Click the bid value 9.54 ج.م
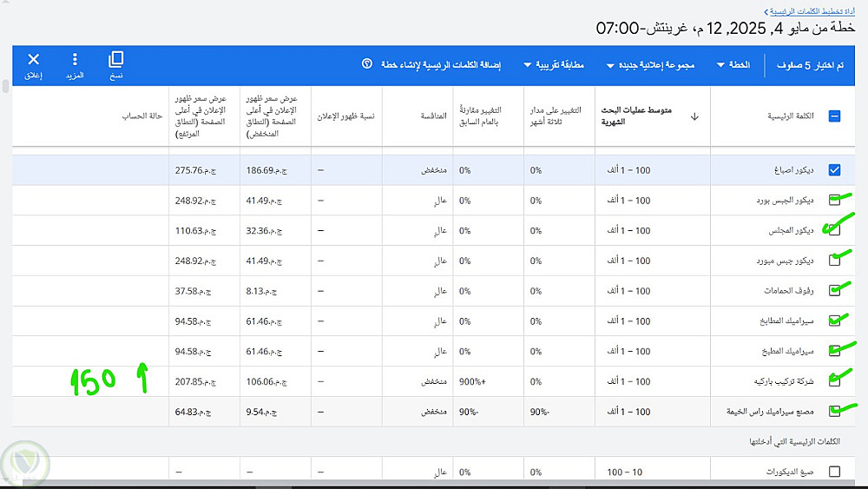This screenshot has height=489, width=868. click(x=262, y=412)
